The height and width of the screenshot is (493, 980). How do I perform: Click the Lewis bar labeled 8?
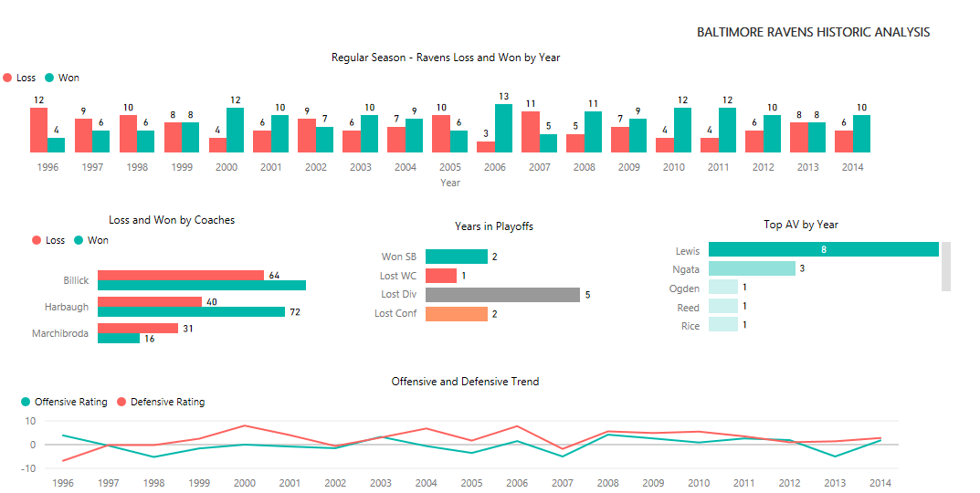tap(824, 249)
